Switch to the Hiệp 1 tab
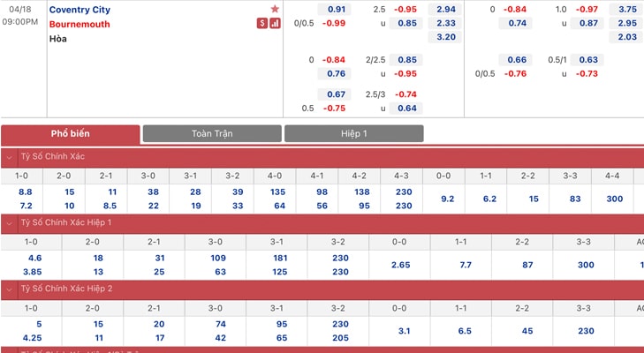Viewport: 644px width, 353px height. pyautogui.click(x=353, y=134)
